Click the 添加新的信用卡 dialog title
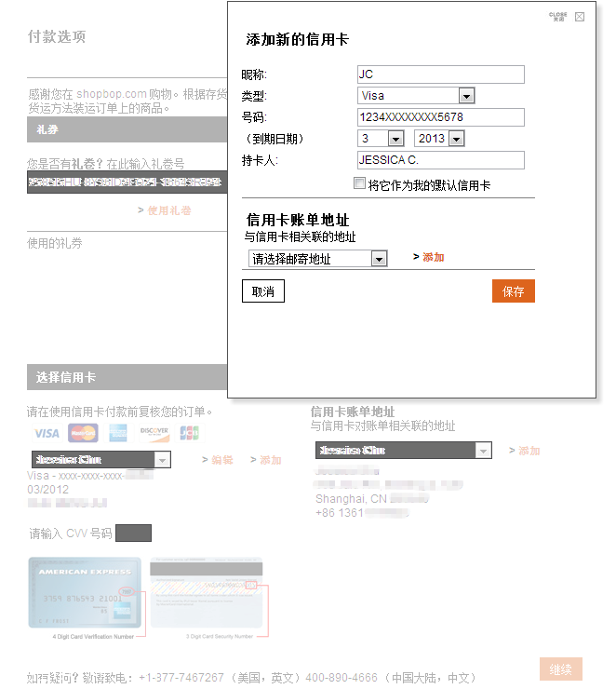Viewport: 616px width, 689px height. 297,39
